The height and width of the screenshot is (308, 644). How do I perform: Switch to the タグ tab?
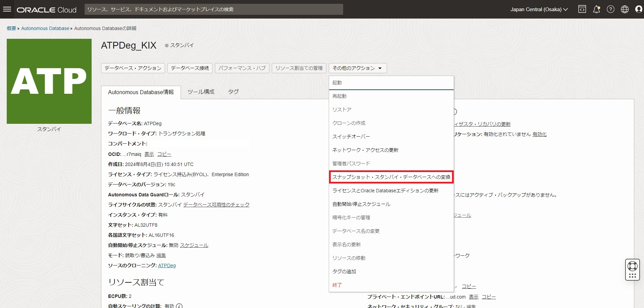click(233, 92)
